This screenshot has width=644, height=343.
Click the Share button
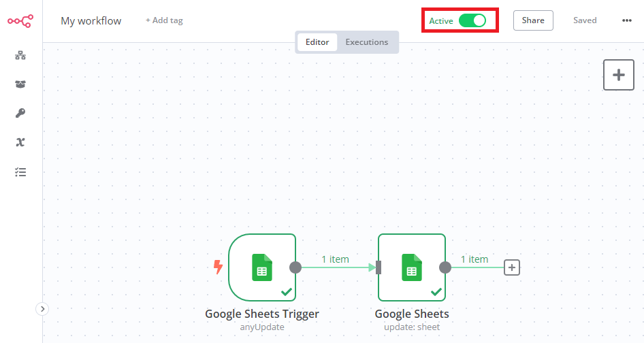[x=533, y=20]
